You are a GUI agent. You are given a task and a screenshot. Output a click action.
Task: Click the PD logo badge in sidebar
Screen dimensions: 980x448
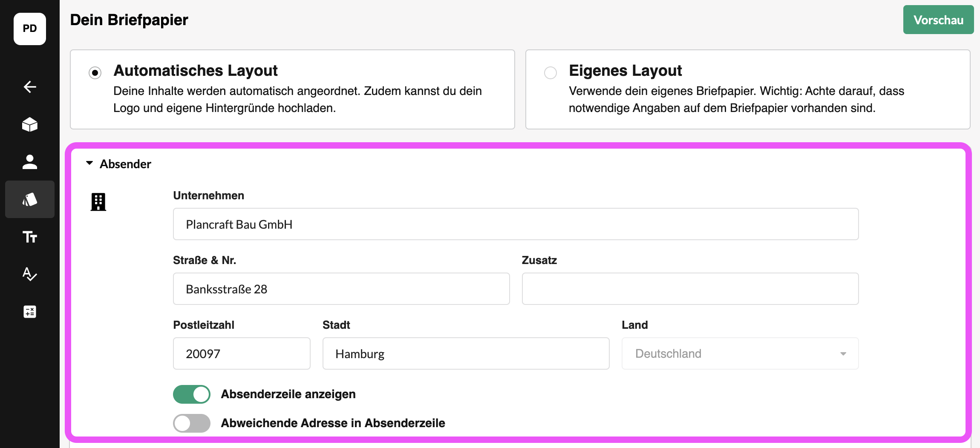[30, 29]
